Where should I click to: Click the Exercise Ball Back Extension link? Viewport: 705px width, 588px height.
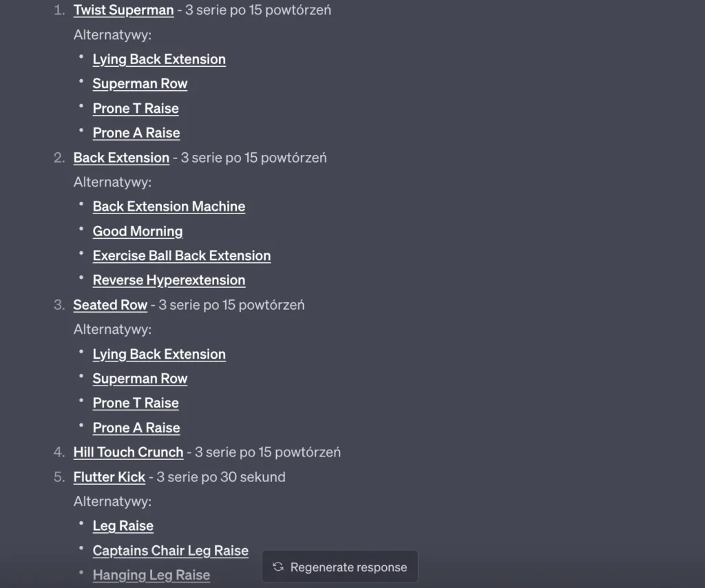coord(182,256)
